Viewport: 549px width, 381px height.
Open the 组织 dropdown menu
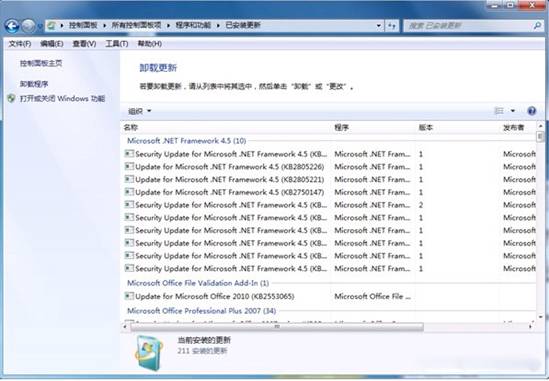139,111
